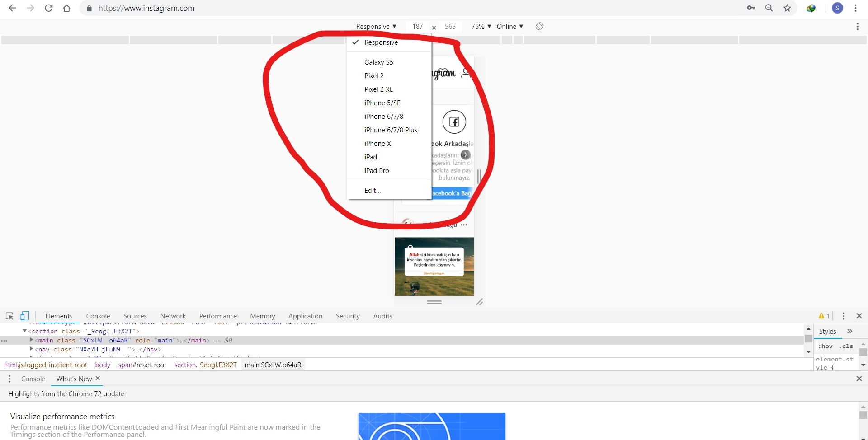Choose iPhone 5/SE from device list
The width and height of the screenshot is (868, 440).
coord(389,103)
